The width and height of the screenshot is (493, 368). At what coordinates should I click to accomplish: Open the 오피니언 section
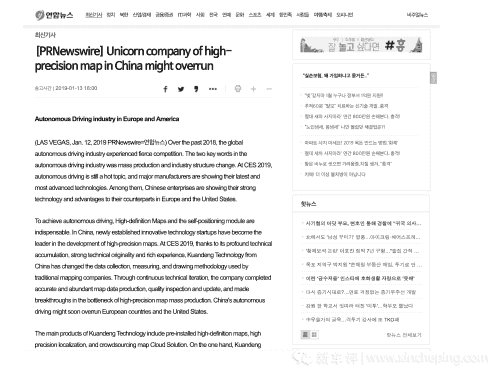pos(344,15)
